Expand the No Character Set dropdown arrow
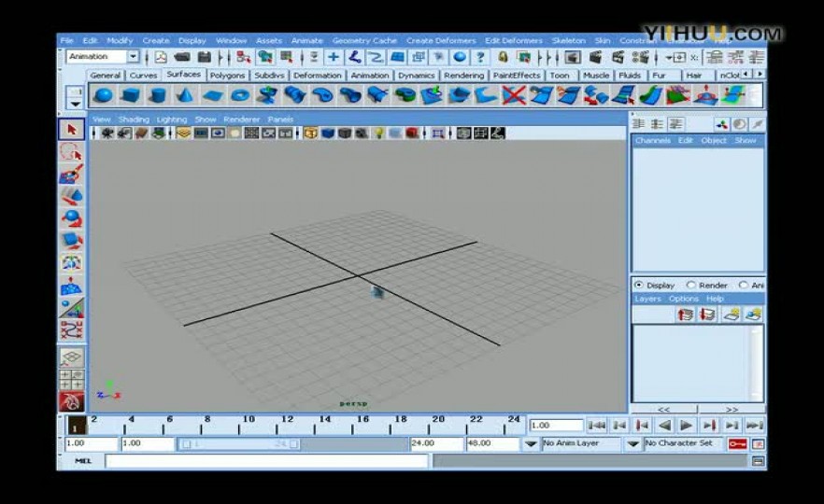 633,444
